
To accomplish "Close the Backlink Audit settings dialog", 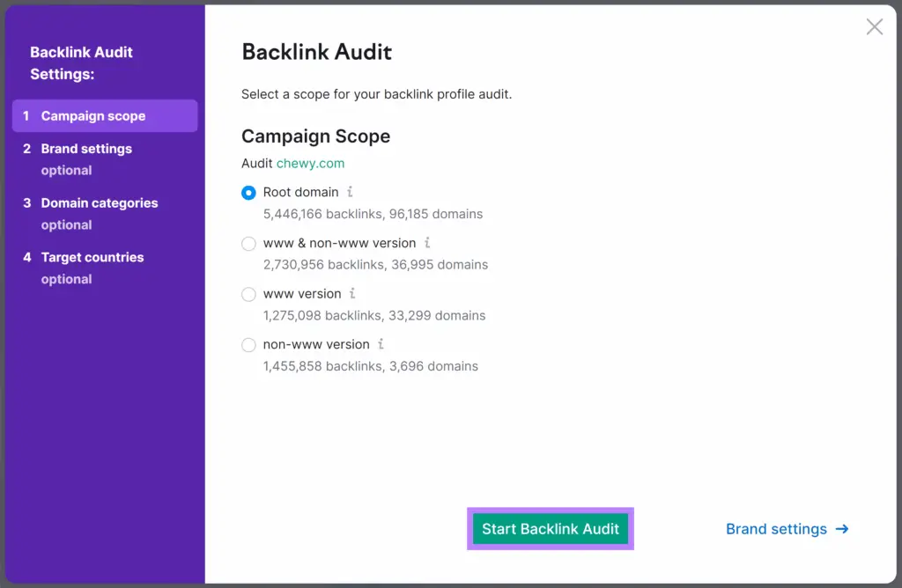I will (874, 27).
